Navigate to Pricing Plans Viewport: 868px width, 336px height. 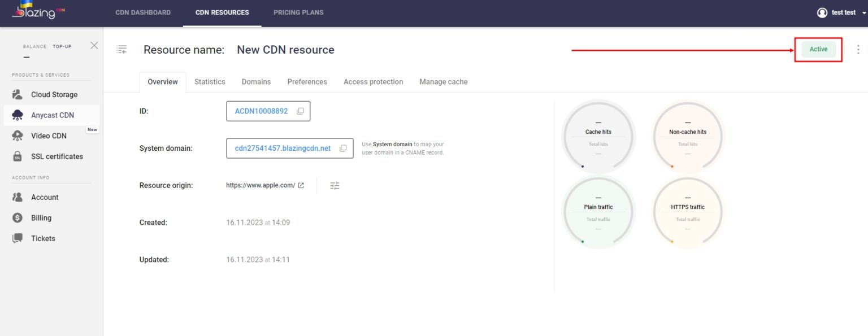(298, 12)
